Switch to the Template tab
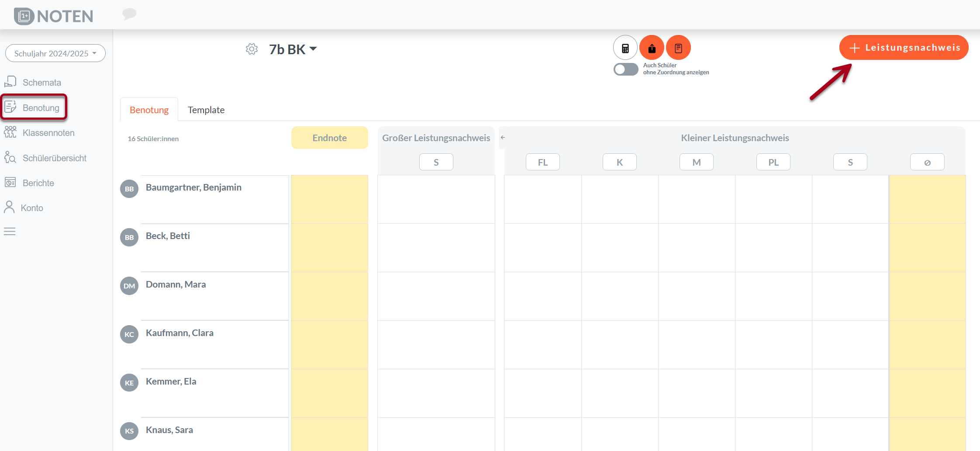This screenshot has width=980, height=451. pyautogui.click(x=206, y=110)
